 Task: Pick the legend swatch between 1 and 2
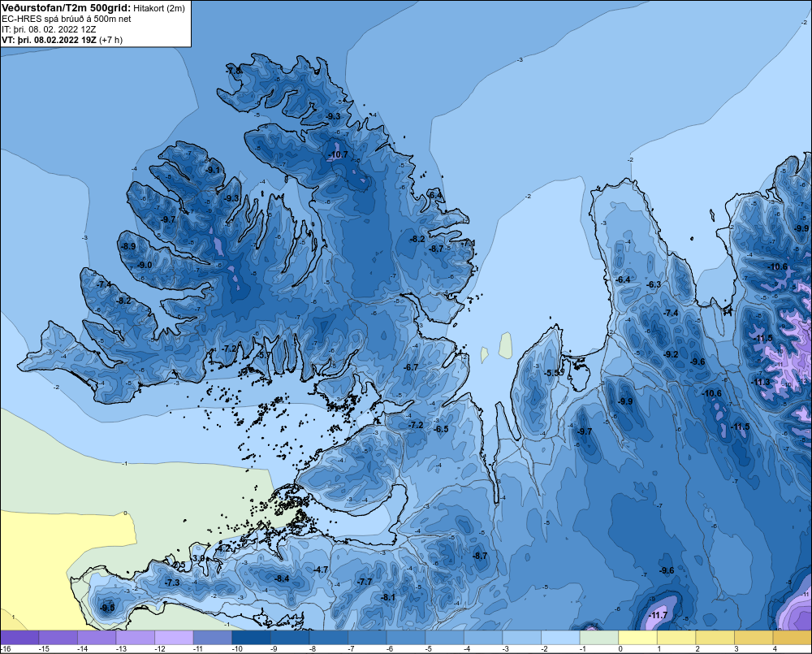(x=676, y=638)
